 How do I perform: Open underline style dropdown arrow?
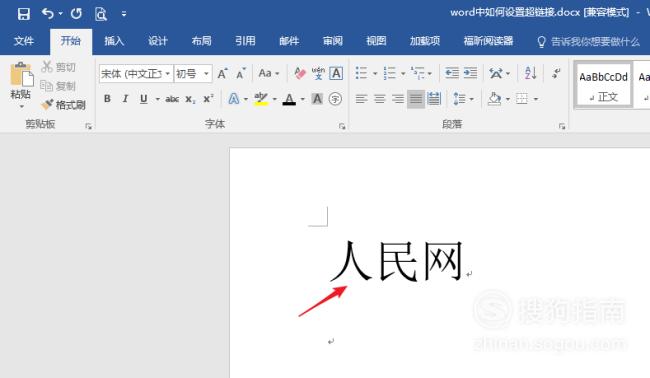(x=157, y=99)
